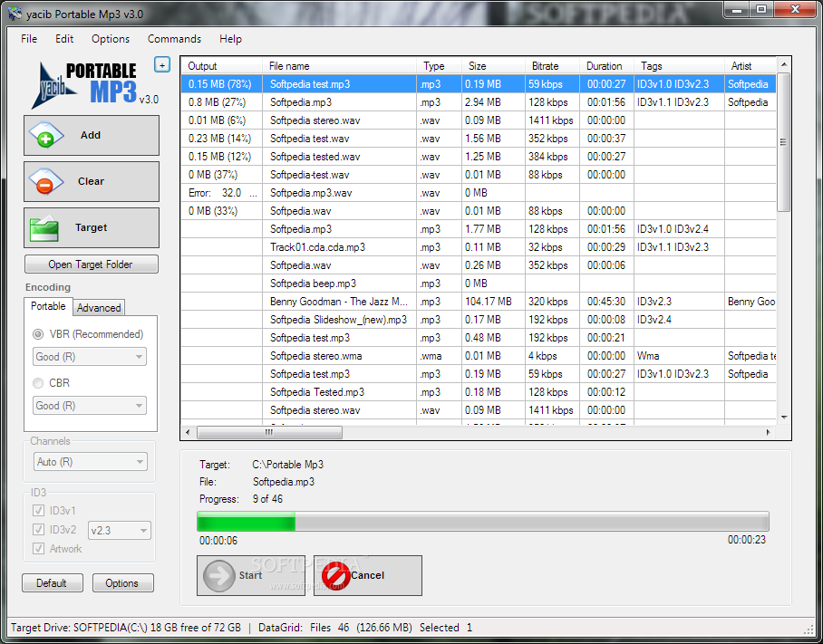Select the Softpedia stereo.wma row

coord(479,356)
